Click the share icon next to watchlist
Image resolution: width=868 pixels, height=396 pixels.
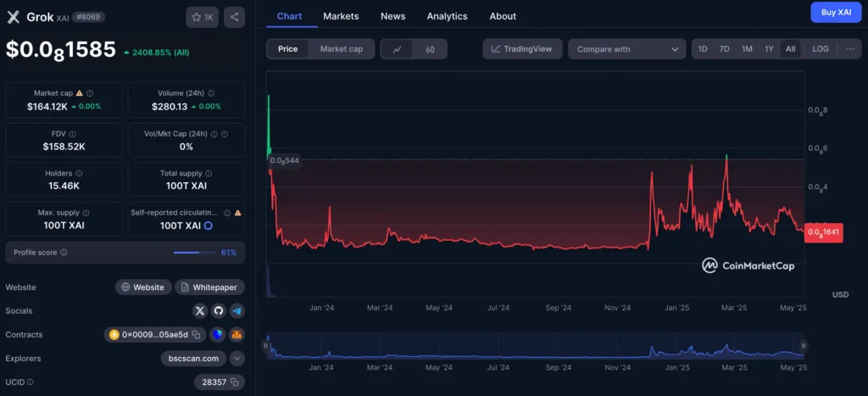coord(234,16)
